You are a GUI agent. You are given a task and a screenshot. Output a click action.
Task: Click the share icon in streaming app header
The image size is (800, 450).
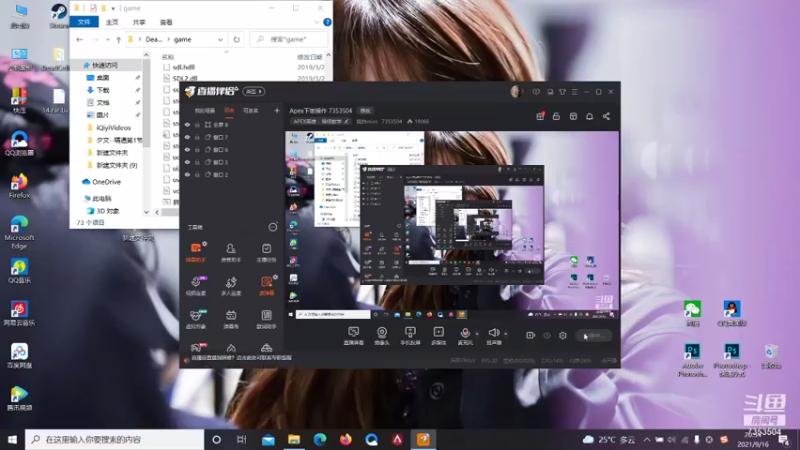point(606,116)
